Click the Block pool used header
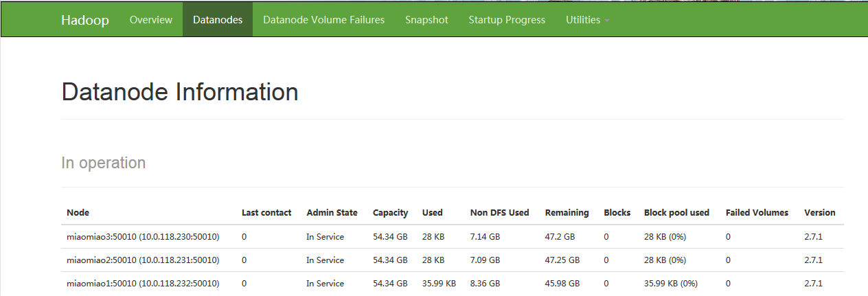This screenshot has height=296, width=868. pyautogui.click(x=676, y=213)
